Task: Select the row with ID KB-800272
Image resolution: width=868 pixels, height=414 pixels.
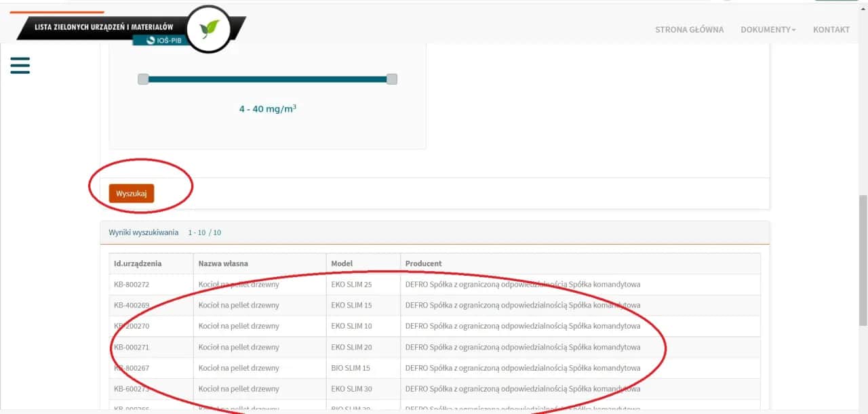Action: tap(132, 285)
